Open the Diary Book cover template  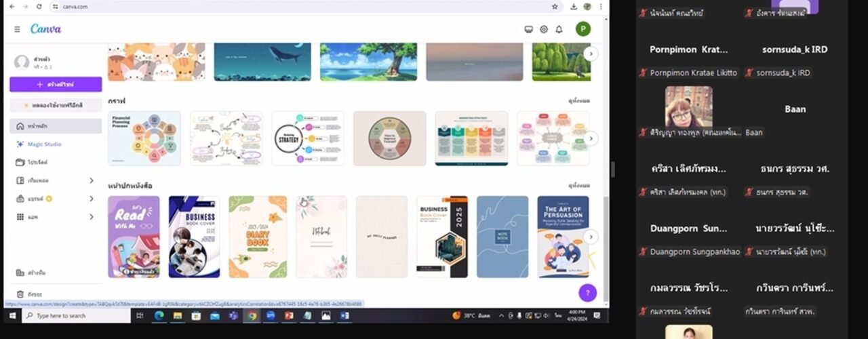[x=258, y=237]
